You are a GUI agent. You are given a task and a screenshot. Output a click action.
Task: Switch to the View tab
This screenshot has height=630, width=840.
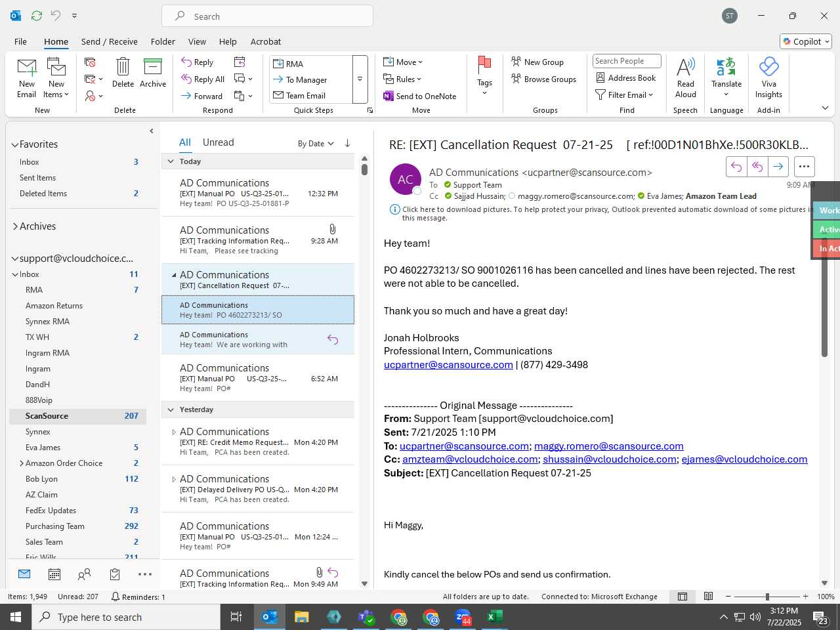[x=197, y=41]
